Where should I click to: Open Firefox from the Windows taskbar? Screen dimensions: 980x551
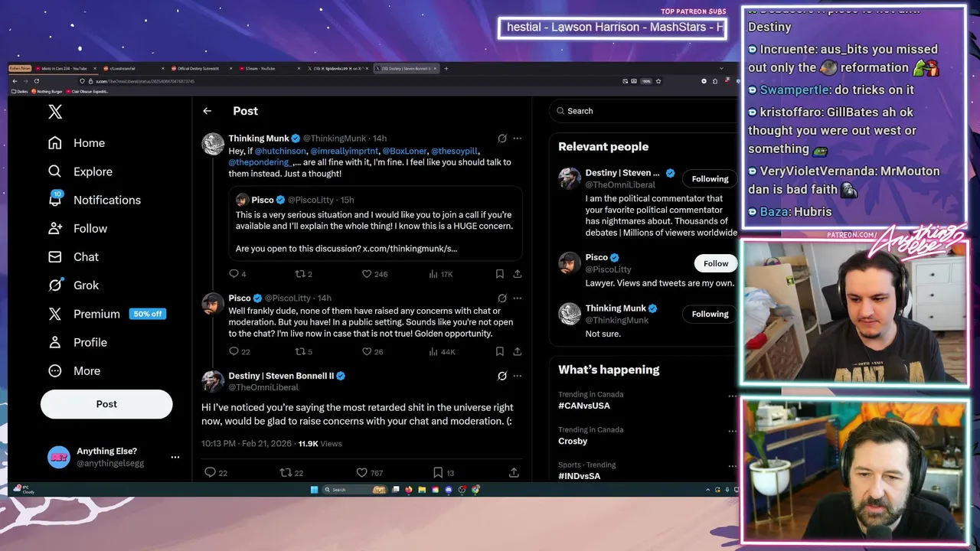(x=408, y=490)
